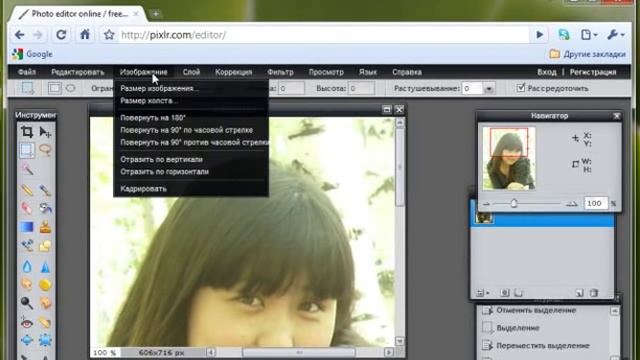Viewport: 640px width, 360px height.
Task: Choose Отразить по вертикали
Action: coord(161,159)
